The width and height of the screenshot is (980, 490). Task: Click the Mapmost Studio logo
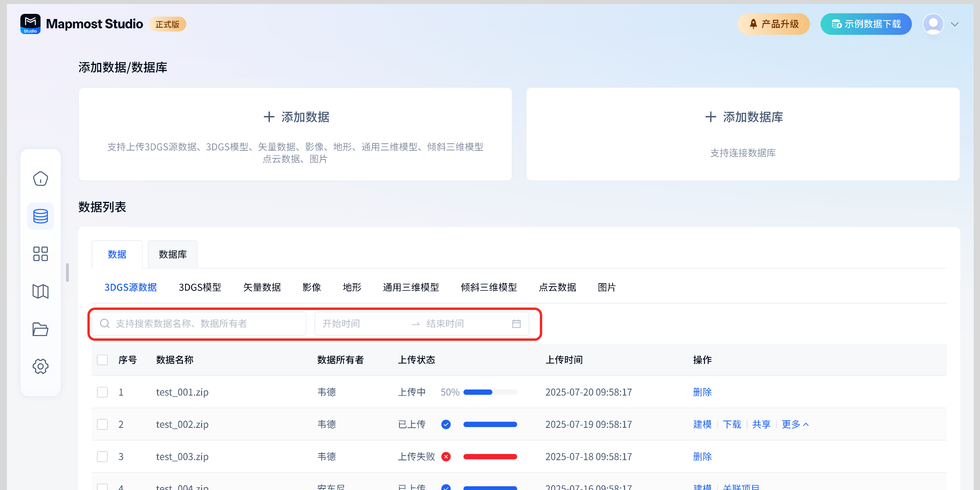point(30,24)
